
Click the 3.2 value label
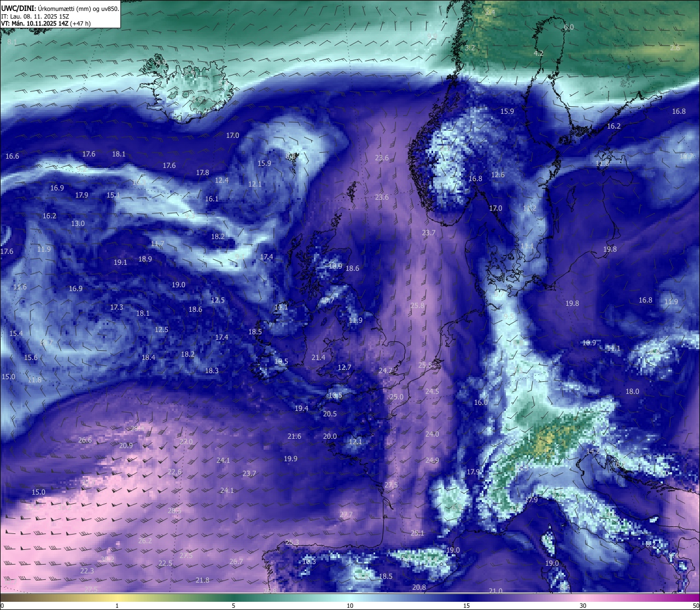pos(470,48)
